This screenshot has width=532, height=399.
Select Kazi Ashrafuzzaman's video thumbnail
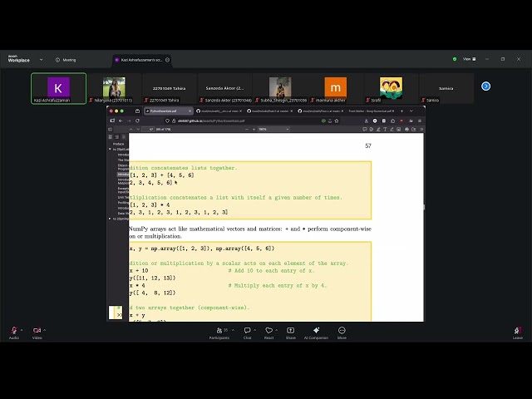[58, 88]
